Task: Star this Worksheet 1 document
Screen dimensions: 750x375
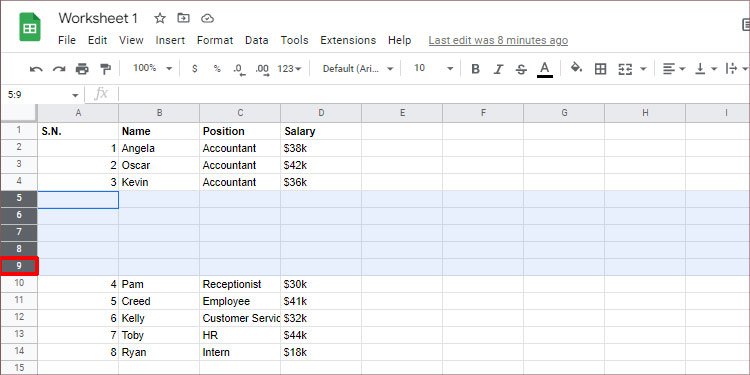Action: pyautogui.click(x=160, y=18)
